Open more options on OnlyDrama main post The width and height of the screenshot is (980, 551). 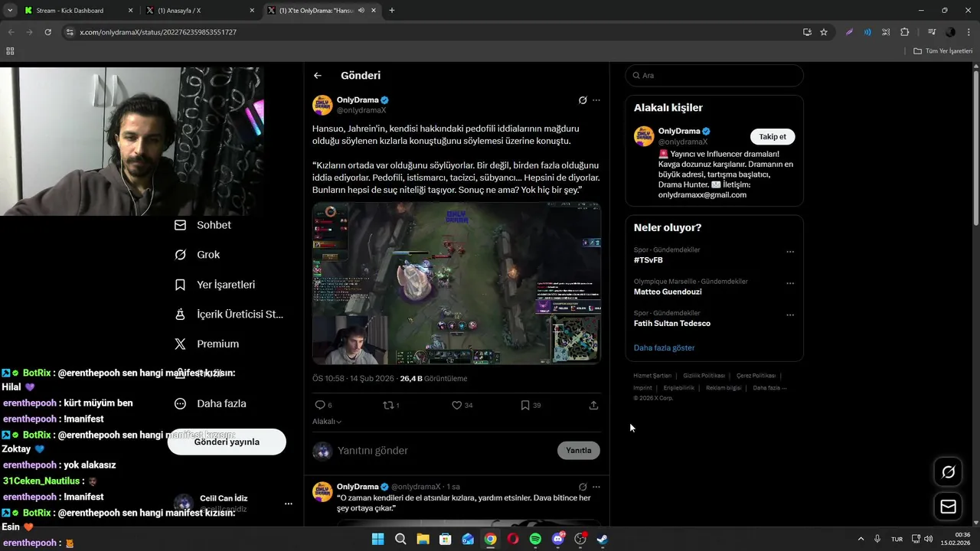coord(596,100)
